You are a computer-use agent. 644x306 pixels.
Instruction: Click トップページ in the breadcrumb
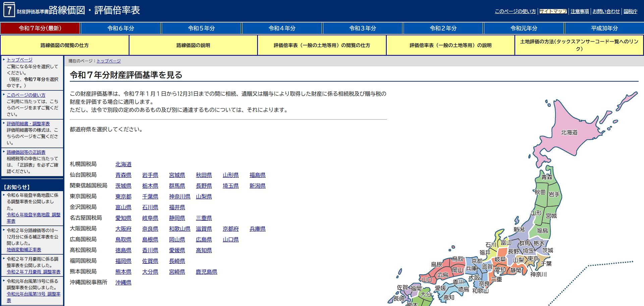(x=109, y=61)
